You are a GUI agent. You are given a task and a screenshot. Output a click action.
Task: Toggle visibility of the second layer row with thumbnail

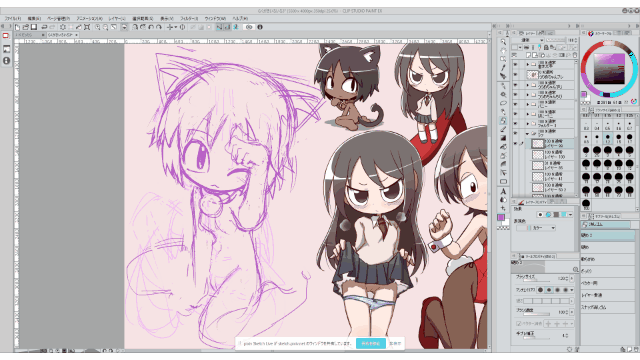click(x=515, y=74)
